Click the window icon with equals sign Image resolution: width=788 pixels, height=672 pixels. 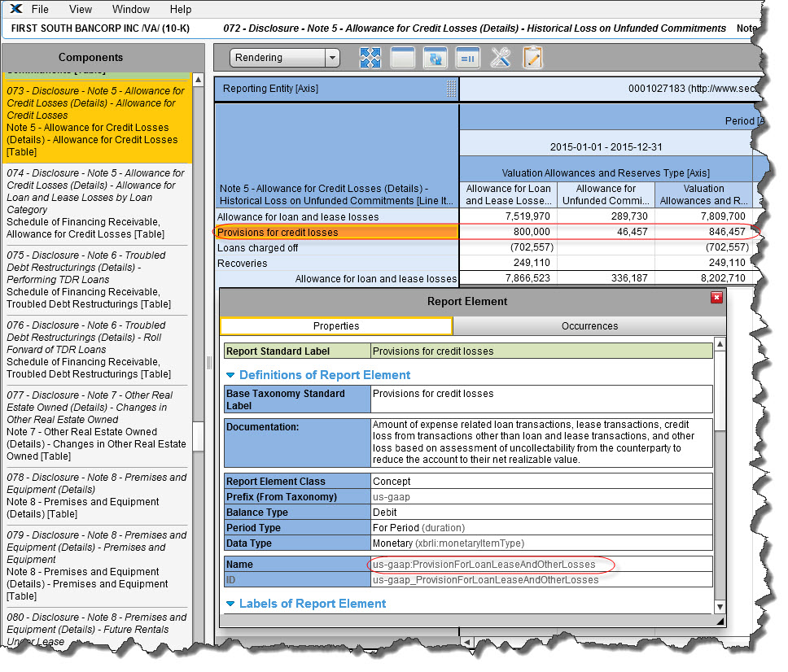pyautogui.click(x=468, y=58)
